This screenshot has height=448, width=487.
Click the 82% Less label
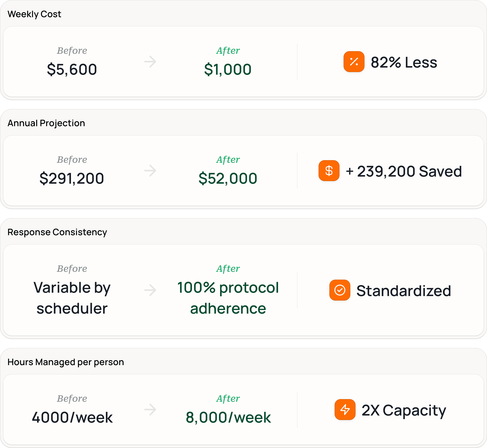pos(404,62)
